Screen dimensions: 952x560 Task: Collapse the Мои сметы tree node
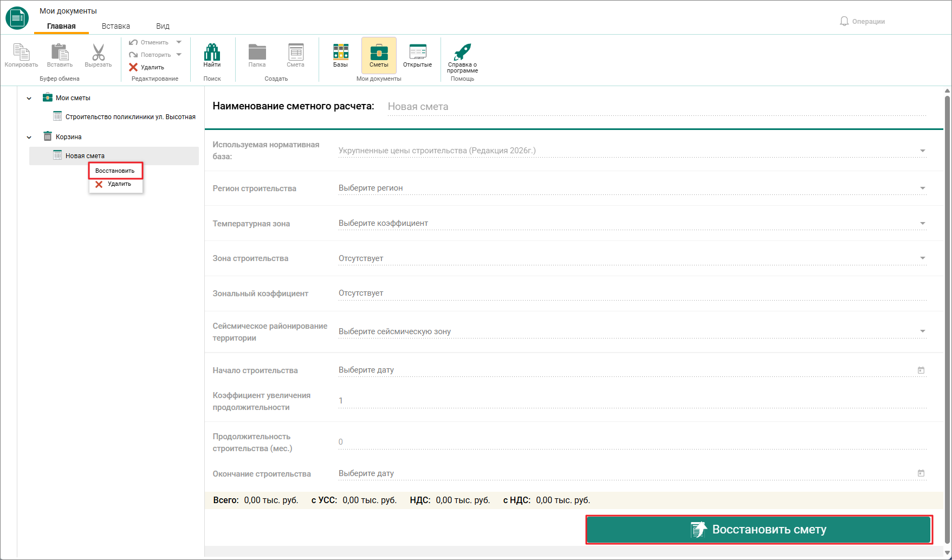pyautogui.click(x=29, y=98)
